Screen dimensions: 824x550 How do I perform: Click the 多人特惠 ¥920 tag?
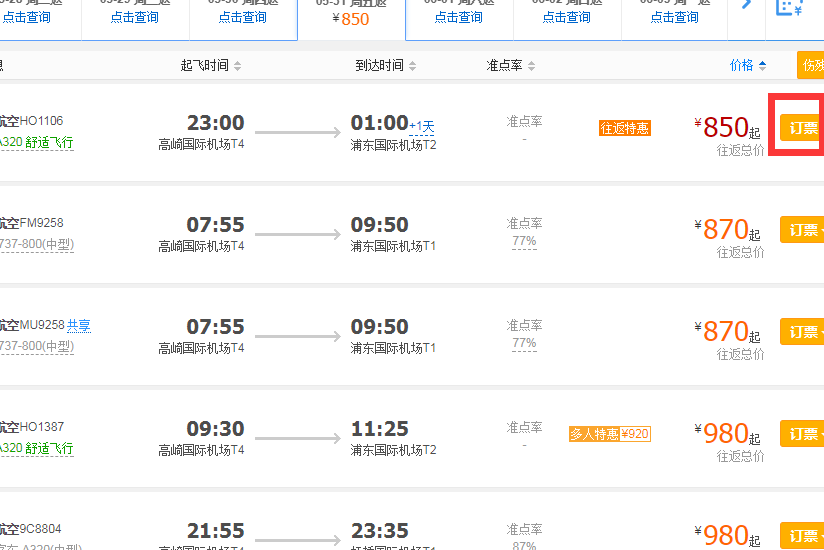tap(610, 434)
